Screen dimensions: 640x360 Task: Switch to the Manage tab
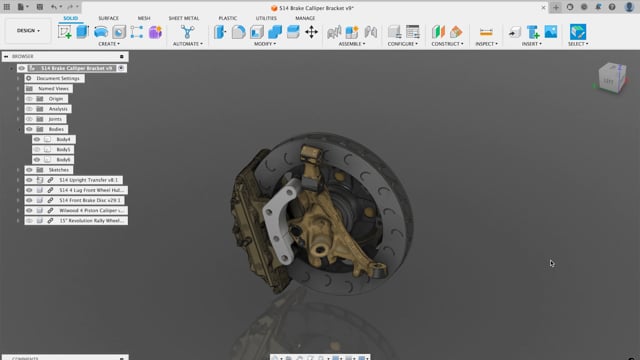[305, 18]
